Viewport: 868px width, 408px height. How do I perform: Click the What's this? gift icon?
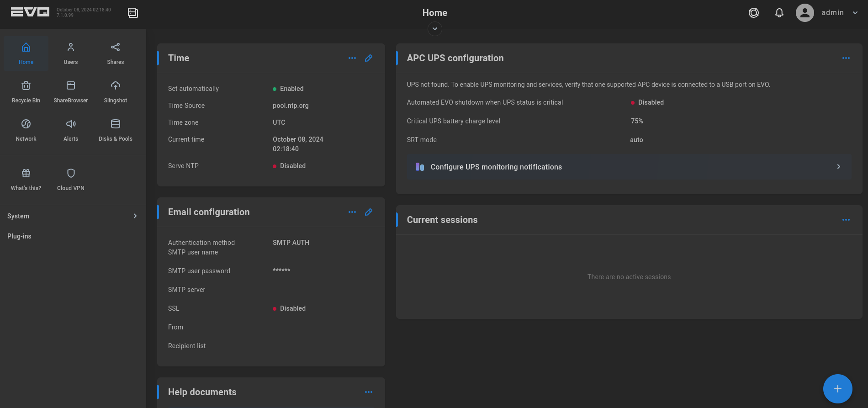pyautogui.click(x=26, y=173)
